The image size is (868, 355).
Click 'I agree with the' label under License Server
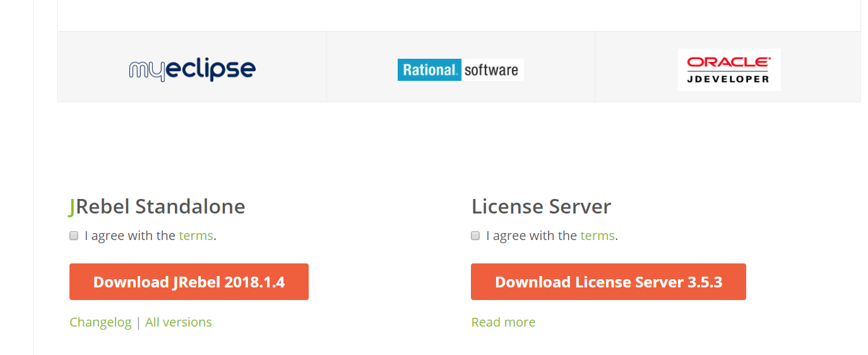point(532,236)
